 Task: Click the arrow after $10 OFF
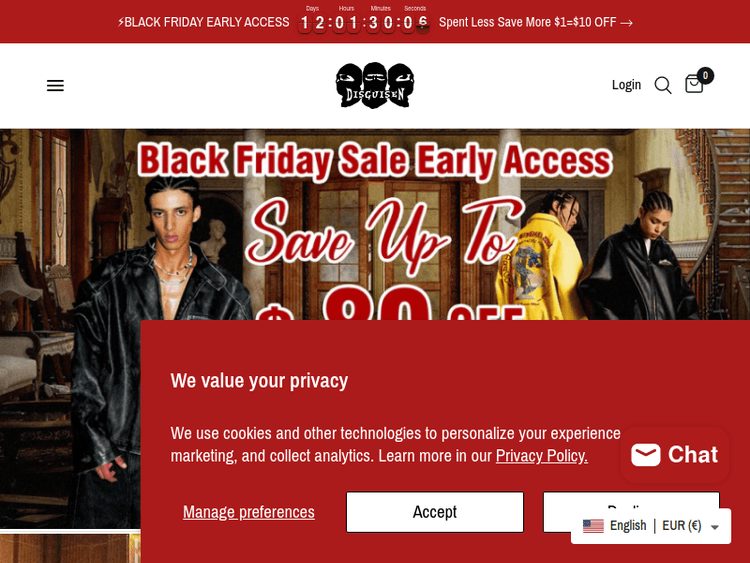point(627,22)
